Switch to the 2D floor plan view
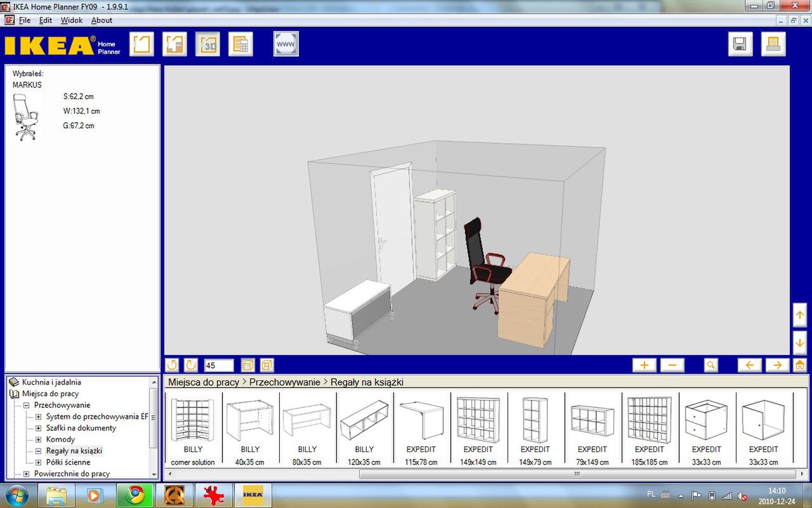Image resolution: width=812 pixels, height=508 pixels. pyautogui.click(x=175, y=44)
